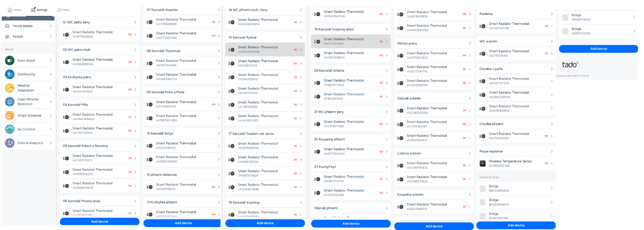The height and width of the screenshot is (230, 644).
Task: Click the Geofencing walking-person icon
Action: pyautogui.click(x=10, y=74)
